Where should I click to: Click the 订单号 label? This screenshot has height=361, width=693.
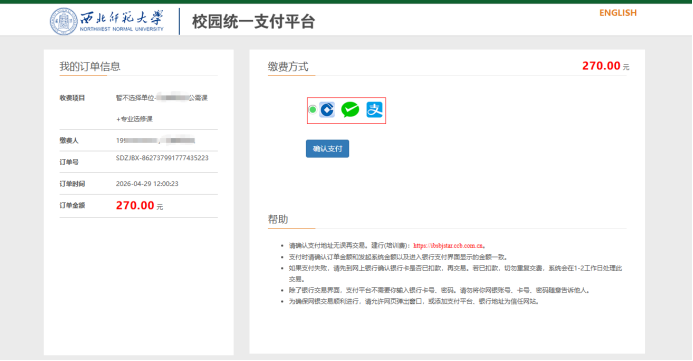[x=69, y=162]
